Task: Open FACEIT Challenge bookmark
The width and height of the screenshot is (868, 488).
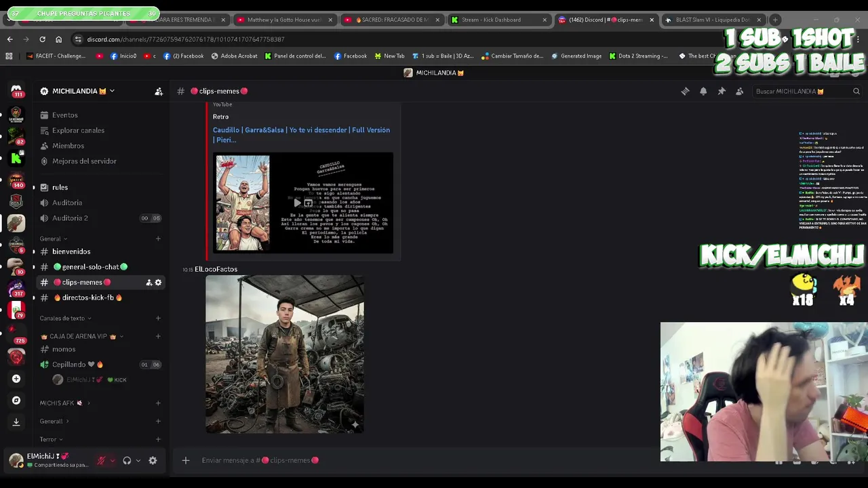Action: [56, 56]
